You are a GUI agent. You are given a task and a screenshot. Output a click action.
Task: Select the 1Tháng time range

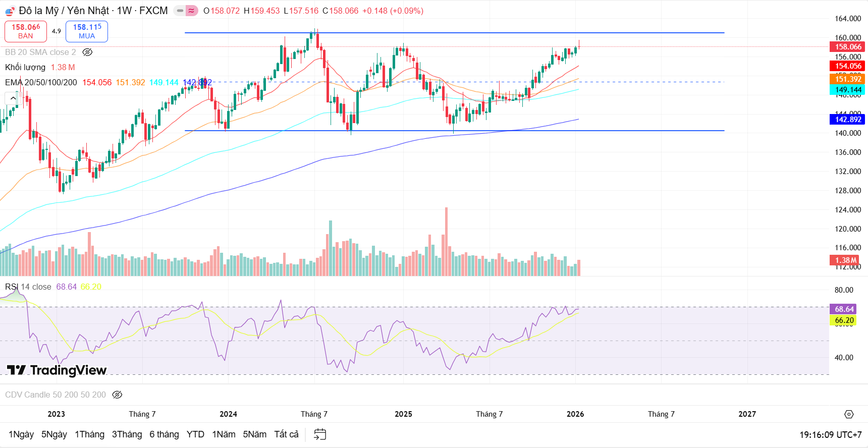click(x=89, y=434)
